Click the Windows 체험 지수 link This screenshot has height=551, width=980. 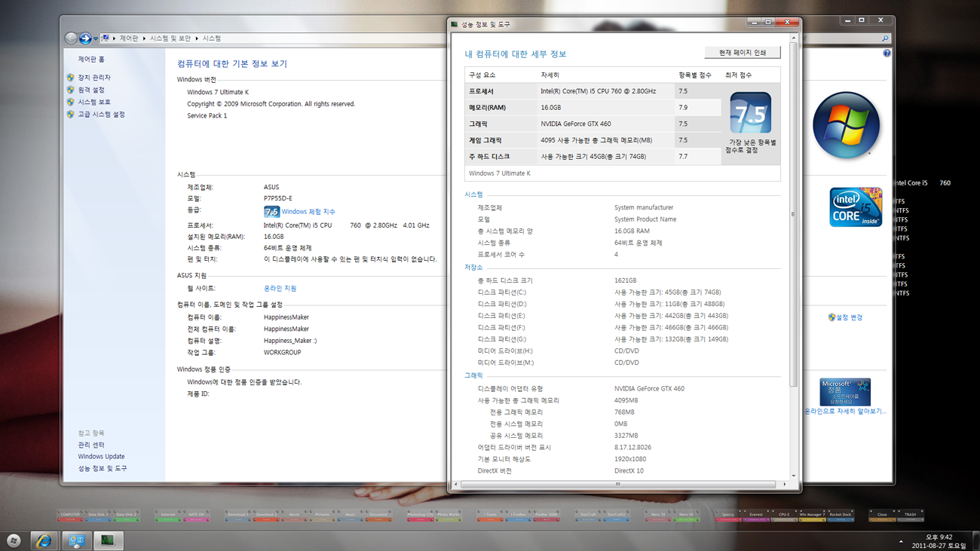pos(308,212)
